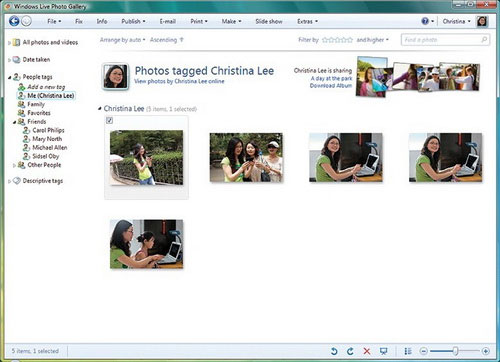Click the zoom slider handle
Viewport: 500px width, 362px height.
point(455,351)
